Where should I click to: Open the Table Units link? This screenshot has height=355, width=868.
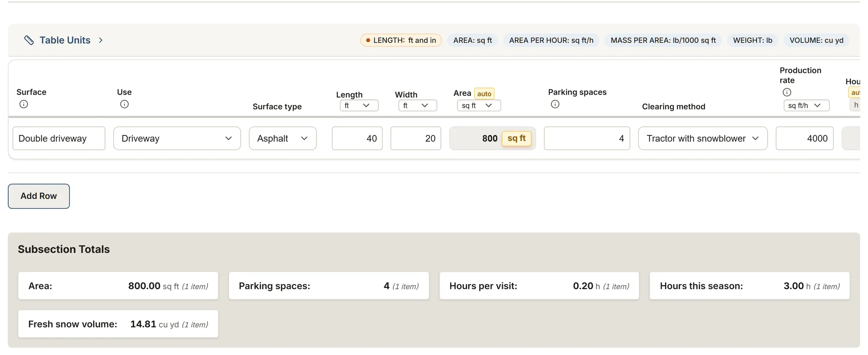point(65,40)
